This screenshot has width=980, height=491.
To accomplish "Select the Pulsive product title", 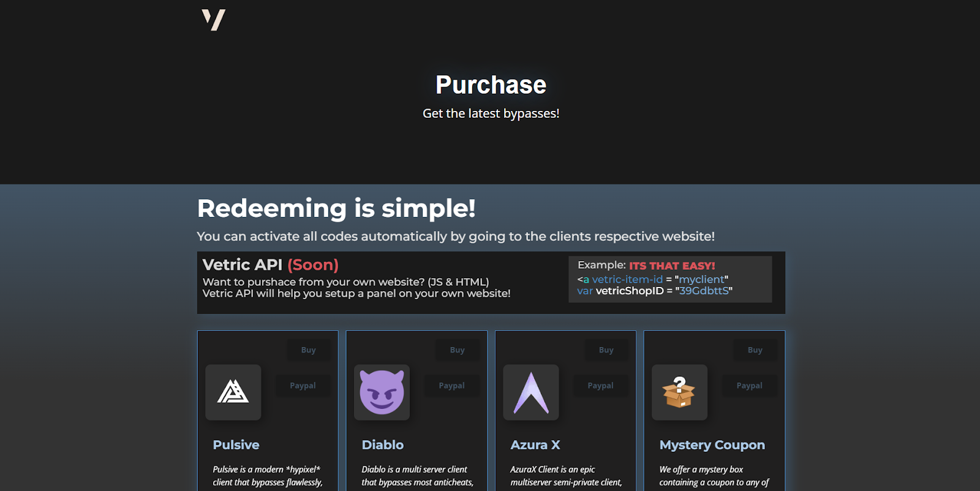I will tap(236, 445).
